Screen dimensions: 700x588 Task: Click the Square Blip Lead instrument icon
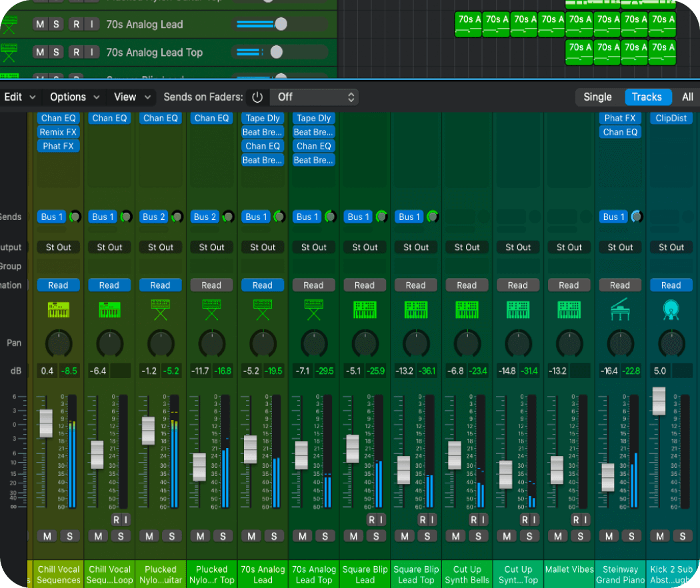(x=365, y=310)
